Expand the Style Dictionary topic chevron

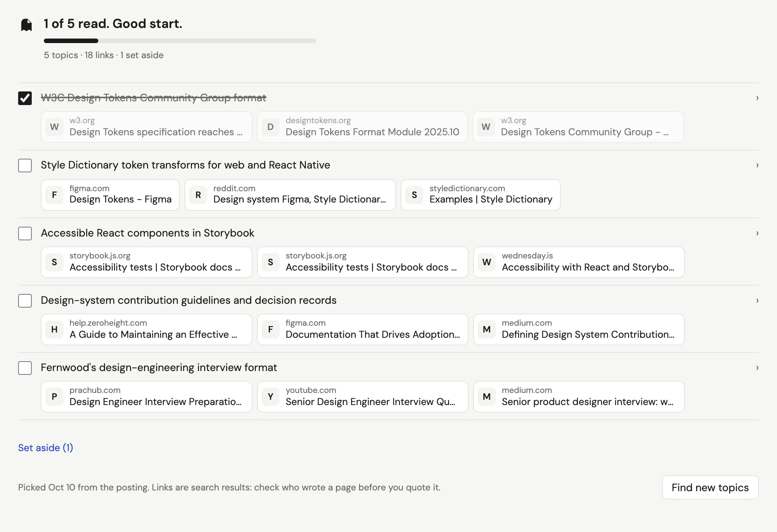[757, 165]
